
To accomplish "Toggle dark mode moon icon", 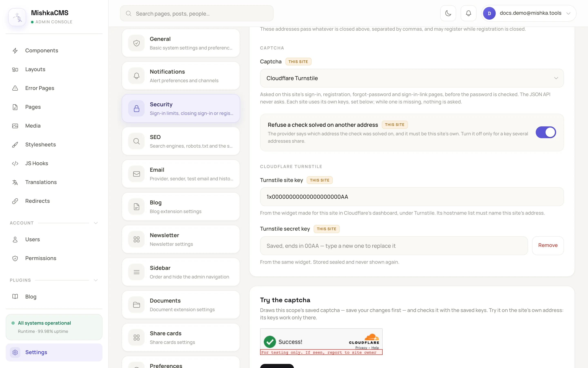I will pos(448,13).
